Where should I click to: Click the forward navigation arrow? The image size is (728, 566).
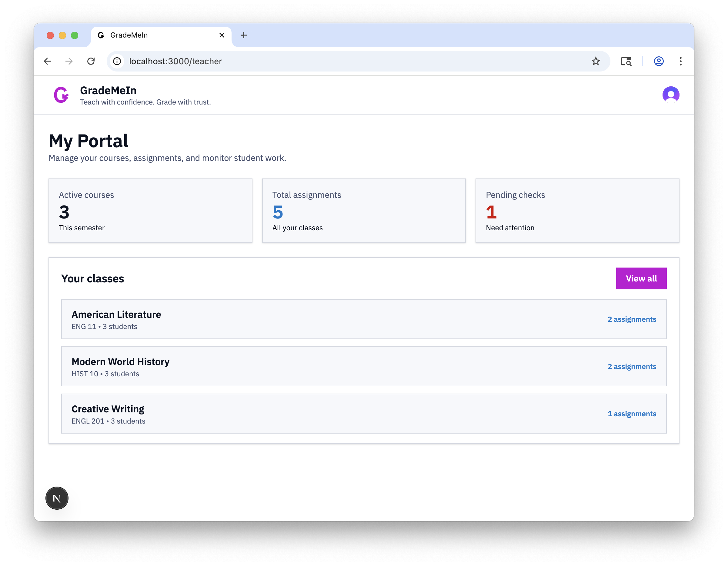point(69,61)
